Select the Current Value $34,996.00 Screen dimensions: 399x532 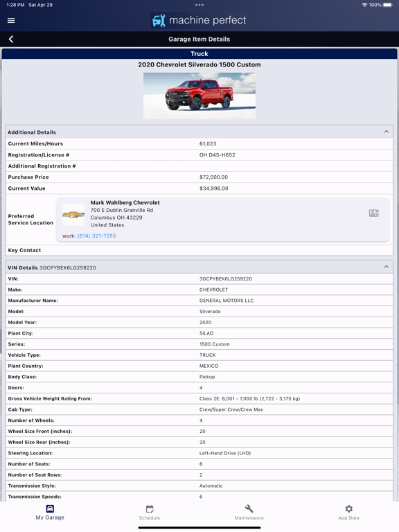pos(214,188)
